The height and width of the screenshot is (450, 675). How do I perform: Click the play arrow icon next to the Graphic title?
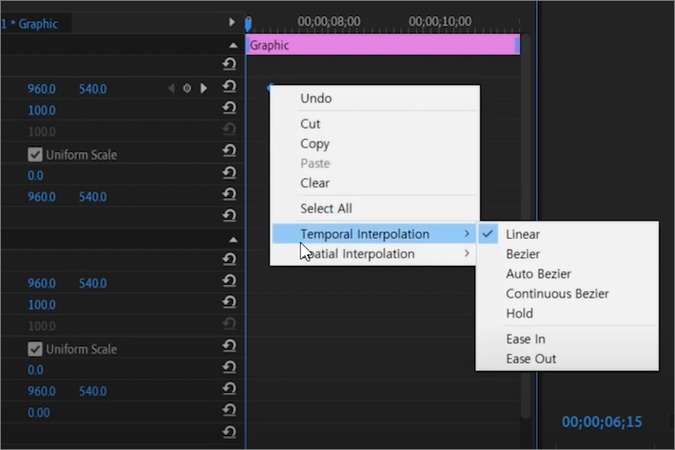coord(232,22)
